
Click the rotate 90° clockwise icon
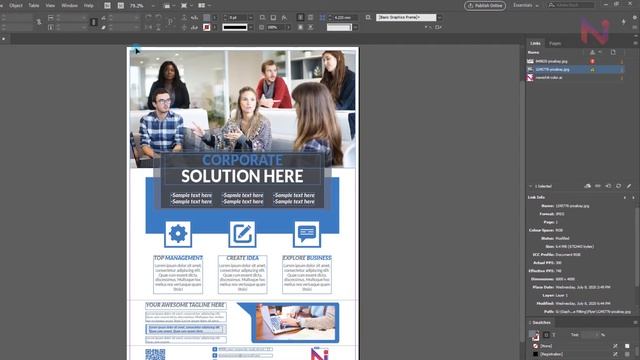click(x=149, y=18)
